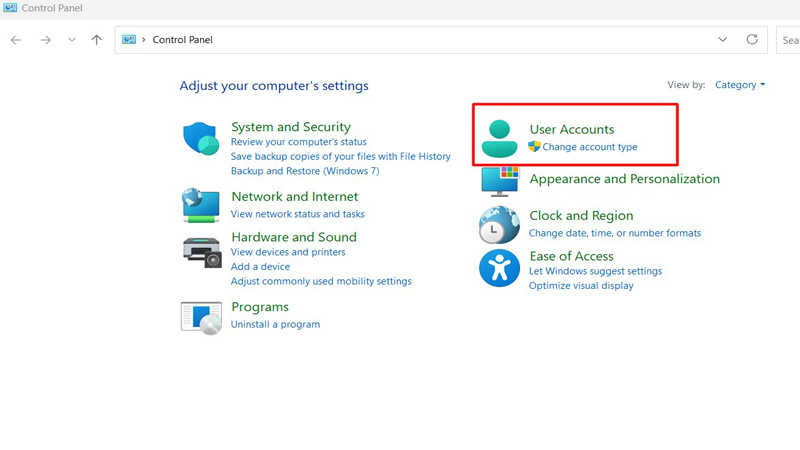The width and height of the screenshot is (800, 450).
Task: Open the Hardware and Sound printer icon
Action: (x=202, y=253)
